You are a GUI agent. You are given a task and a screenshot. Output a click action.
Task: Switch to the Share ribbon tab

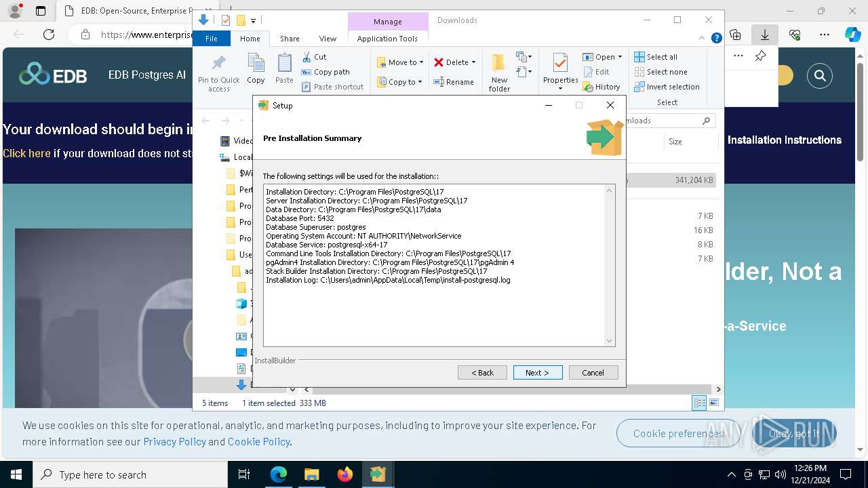290,39
